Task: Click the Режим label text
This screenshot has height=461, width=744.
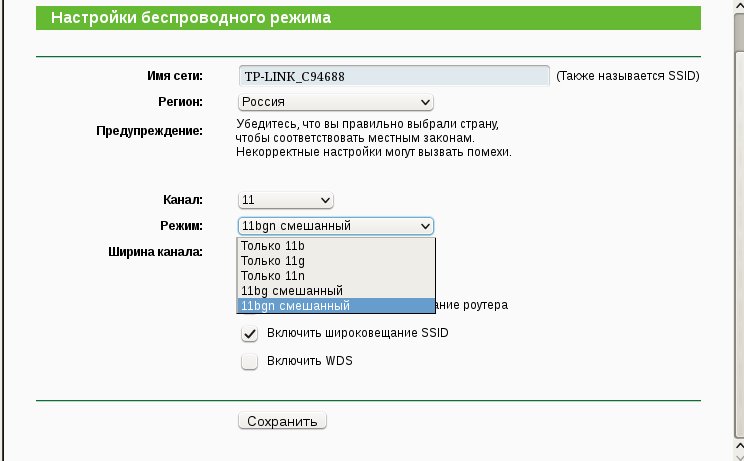Action: (180, 226)
